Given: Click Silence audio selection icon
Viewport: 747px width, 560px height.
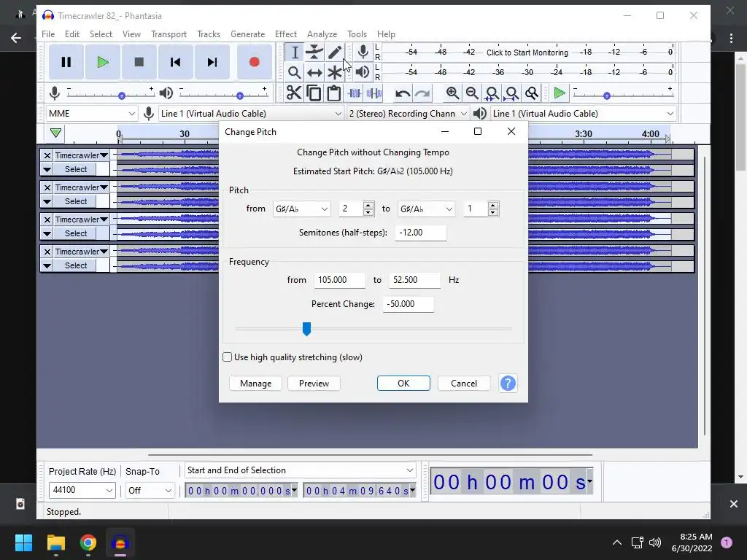Looking at the screenshot, I should tap(374, 93).
